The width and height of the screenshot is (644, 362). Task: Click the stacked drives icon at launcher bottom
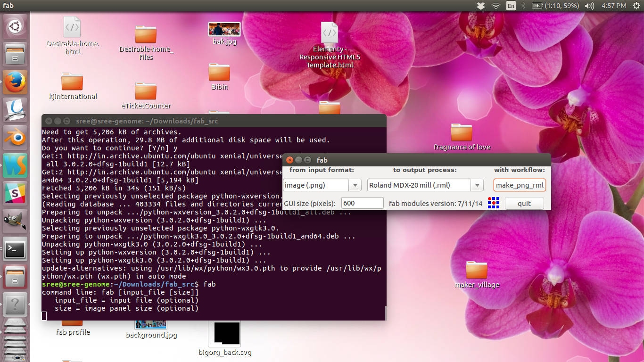coord(15,339)
